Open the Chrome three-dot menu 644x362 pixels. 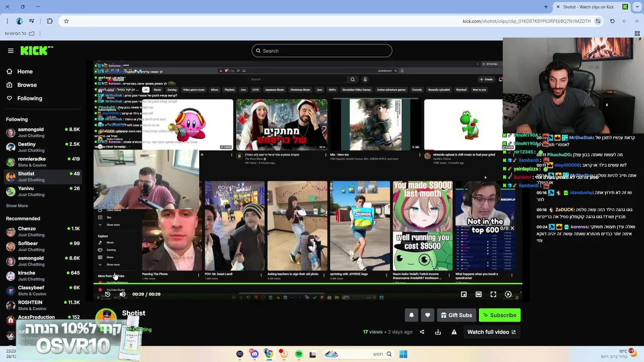pyautogui.click(x=7, y=21)
